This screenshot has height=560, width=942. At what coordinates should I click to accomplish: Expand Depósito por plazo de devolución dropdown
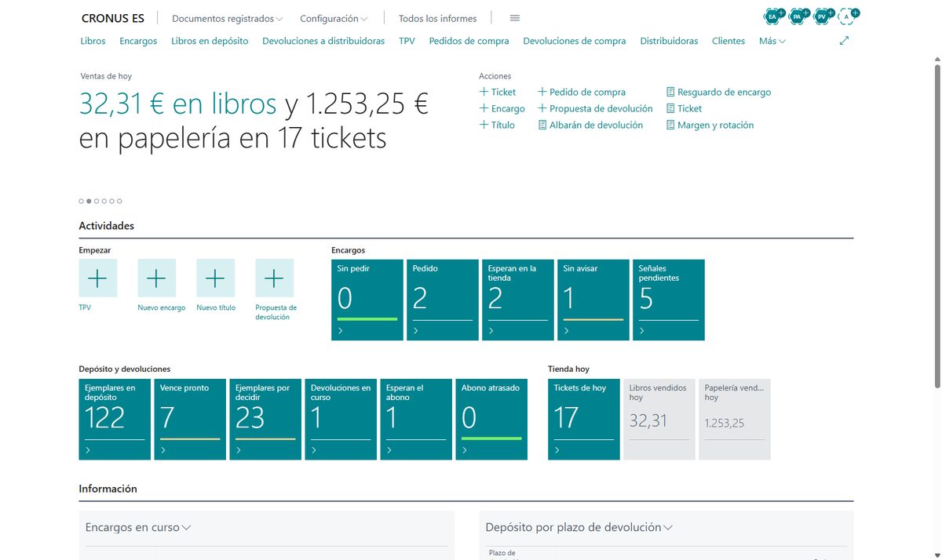click(x=579, y=528)
